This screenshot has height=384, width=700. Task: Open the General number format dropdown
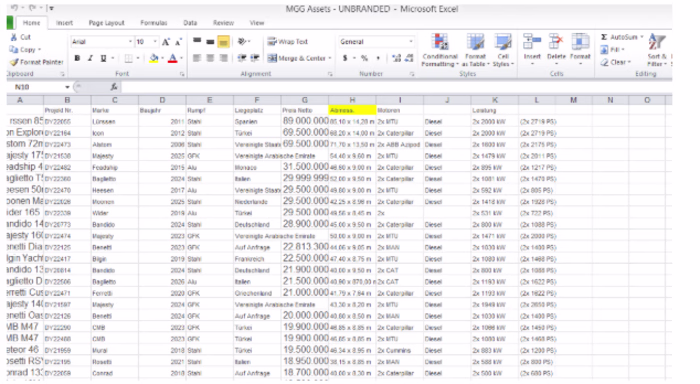[411, 42]
